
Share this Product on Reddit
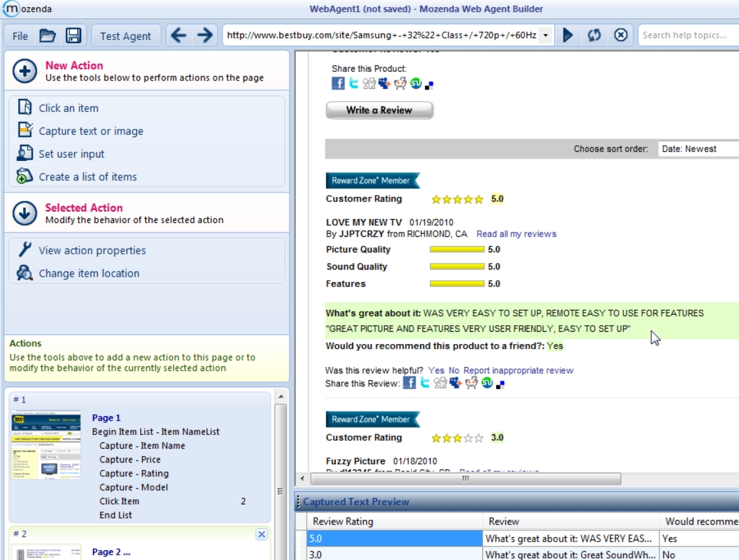400,83
